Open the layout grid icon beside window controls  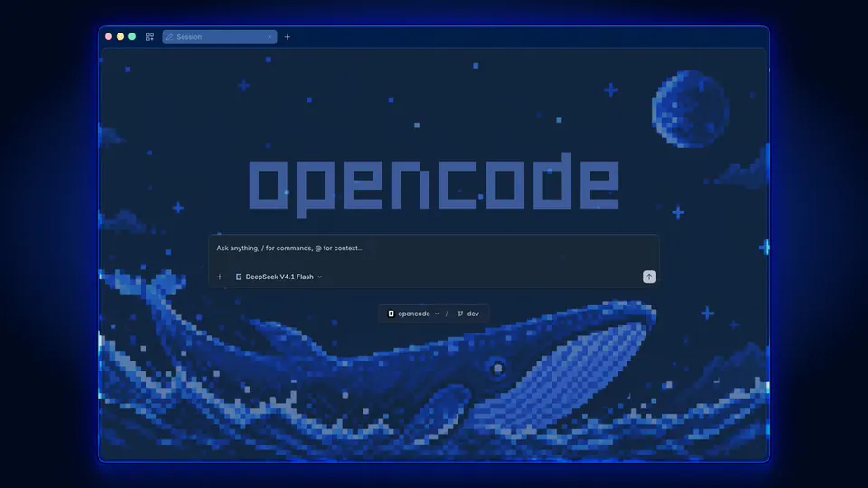click(149, 37)
